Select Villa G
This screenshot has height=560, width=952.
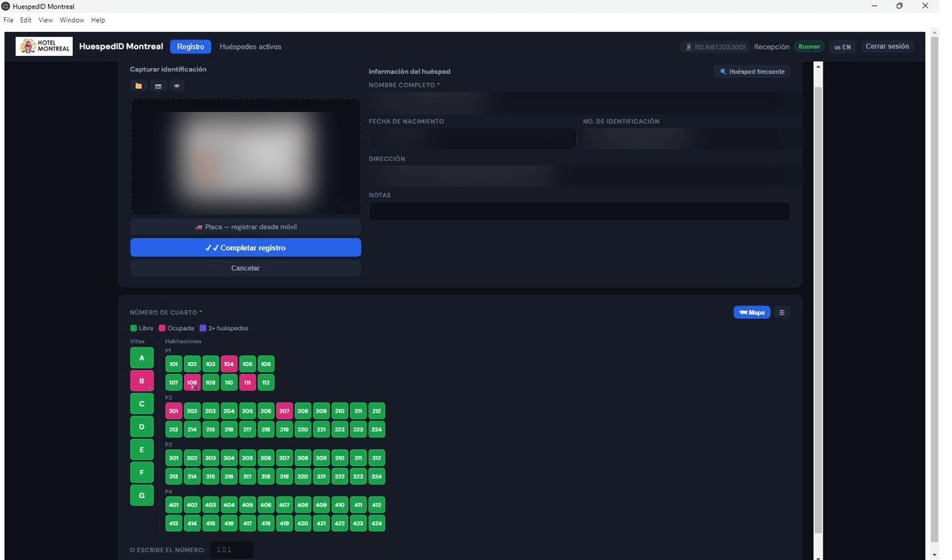pos(142,495)
